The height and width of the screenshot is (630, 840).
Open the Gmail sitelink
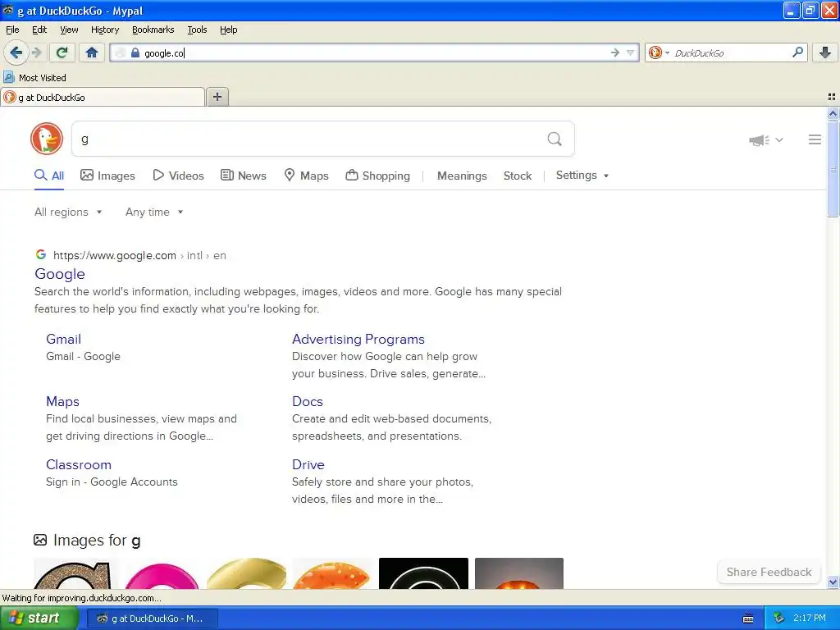pos(63,339)
